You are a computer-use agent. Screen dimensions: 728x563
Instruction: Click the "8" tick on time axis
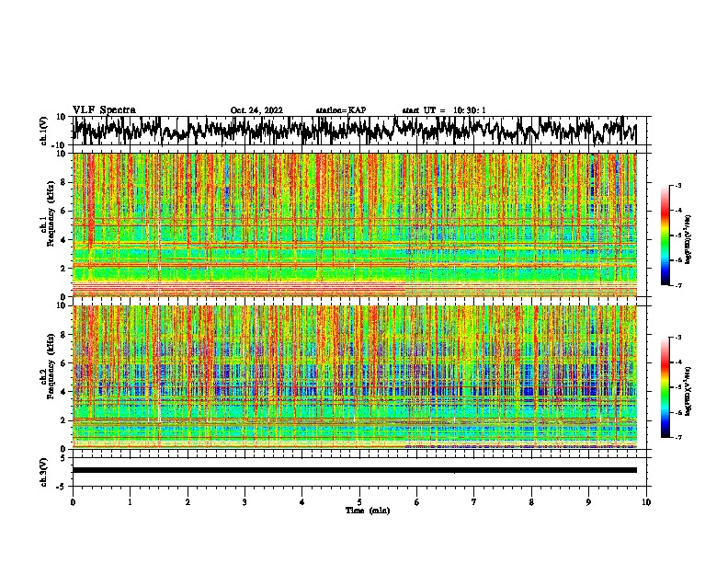531,502
